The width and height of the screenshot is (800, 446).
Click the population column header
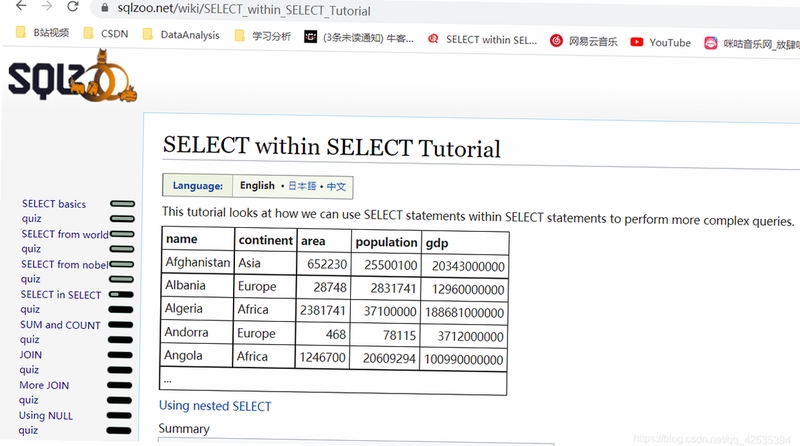(386, 242)
